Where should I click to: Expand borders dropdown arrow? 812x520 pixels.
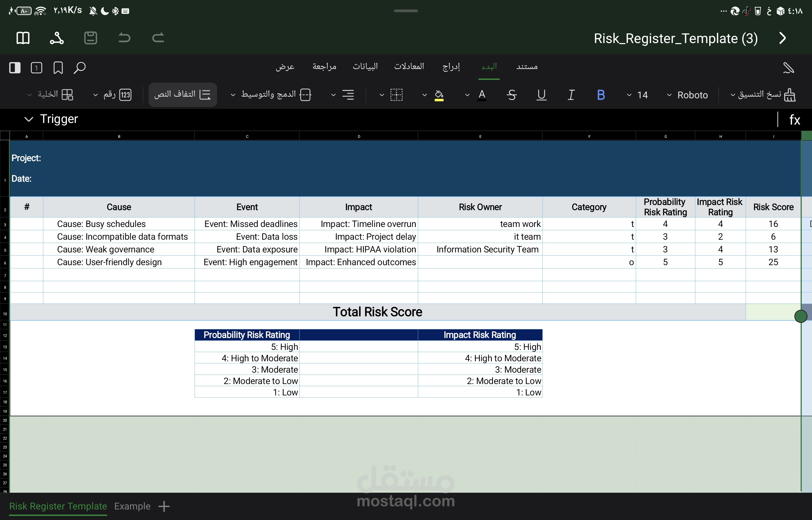pos(382,95)
